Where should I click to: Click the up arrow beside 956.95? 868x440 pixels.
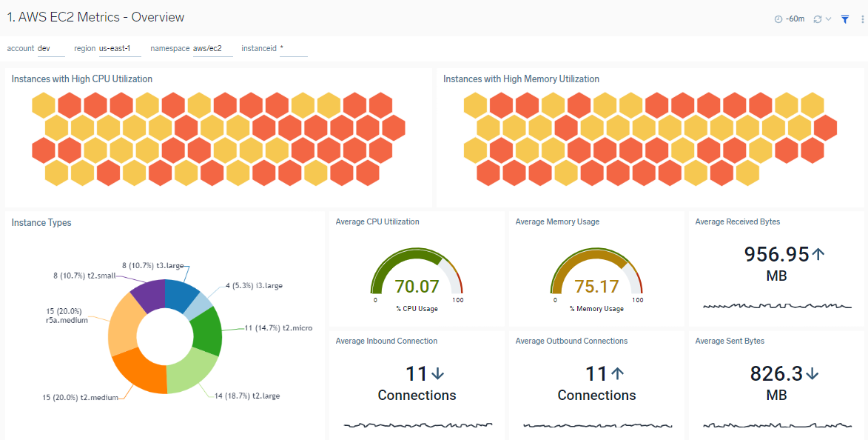coord(818,254)
